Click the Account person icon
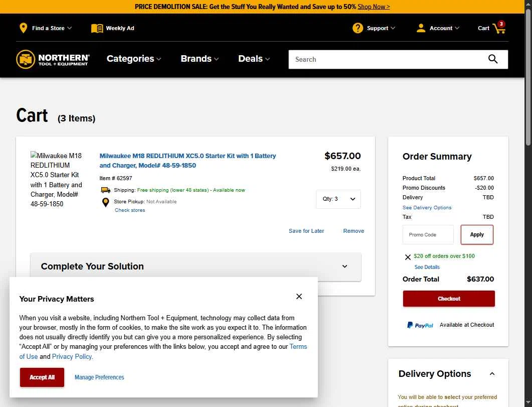This screenshot has height=407, width=532. click(421, 28)
